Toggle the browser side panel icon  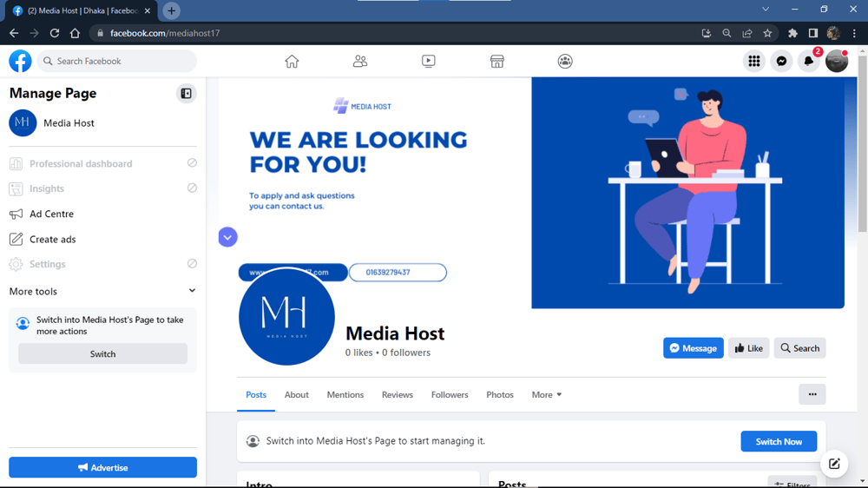click(813, 33)
